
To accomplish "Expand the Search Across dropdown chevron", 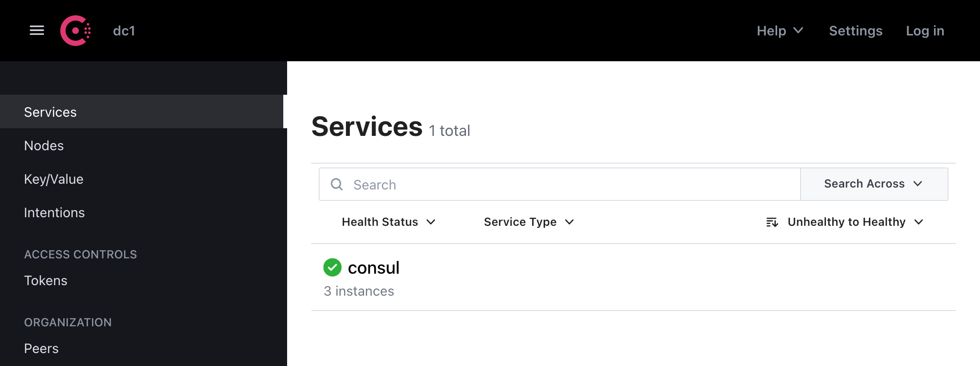I will point(918,184).
